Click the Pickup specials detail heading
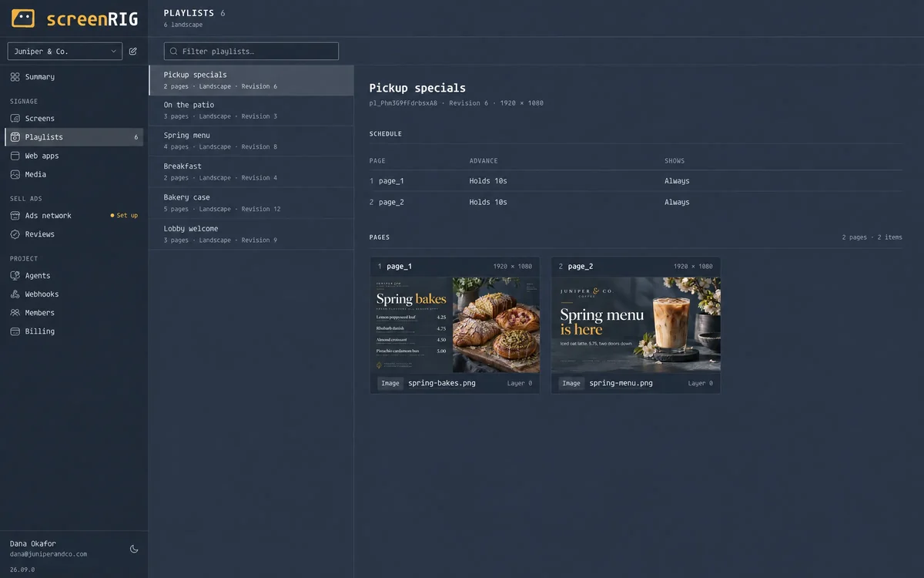The width and height of the screenshot is (924, 578). (x=417, y=88)
